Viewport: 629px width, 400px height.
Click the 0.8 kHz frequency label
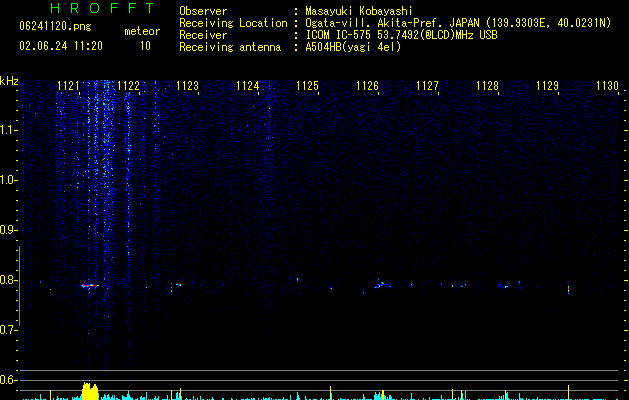point(9,280)
